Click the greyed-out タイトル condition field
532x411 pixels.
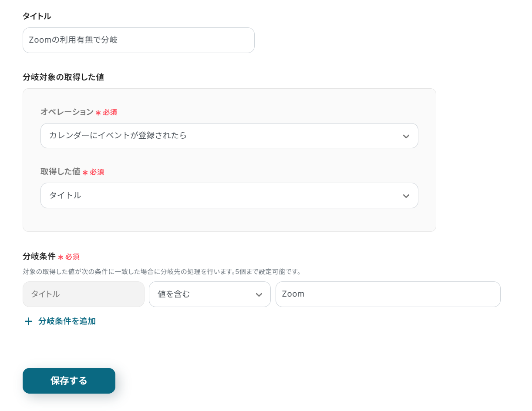pos(83,294)
